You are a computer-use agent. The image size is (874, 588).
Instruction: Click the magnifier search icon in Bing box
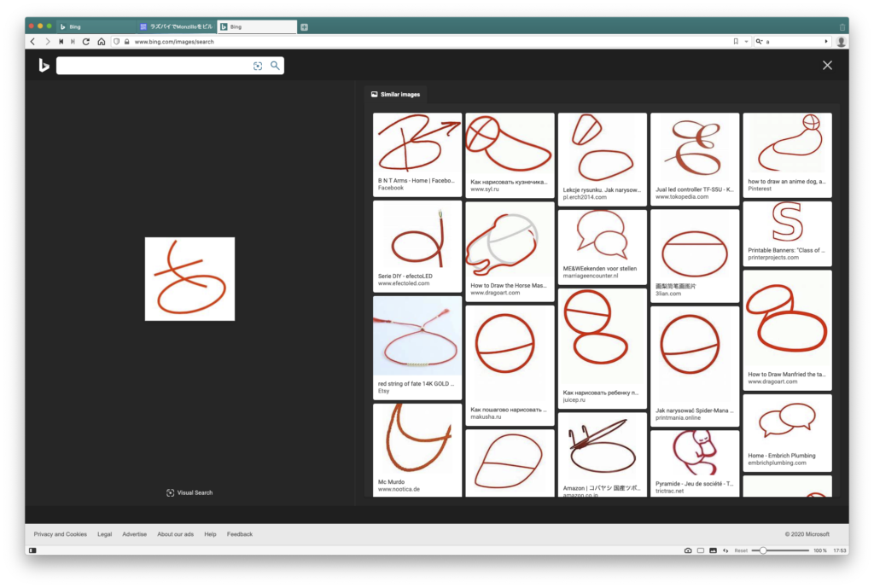click(x=275, y=66)
